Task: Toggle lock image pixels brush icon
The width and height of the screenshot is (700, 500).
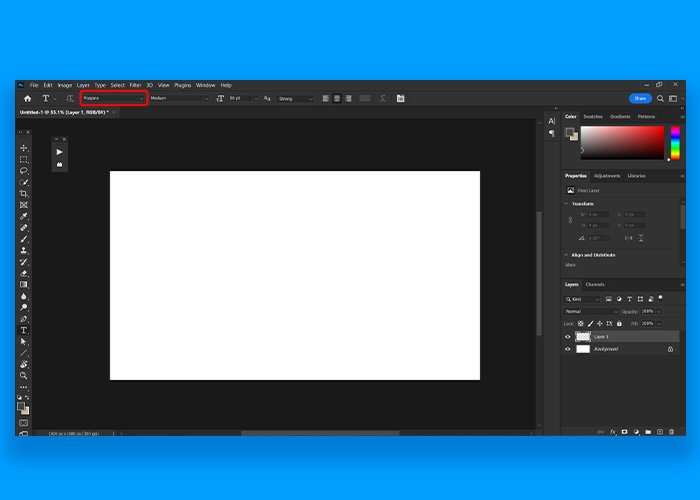Action: click(x=590, y=324)
